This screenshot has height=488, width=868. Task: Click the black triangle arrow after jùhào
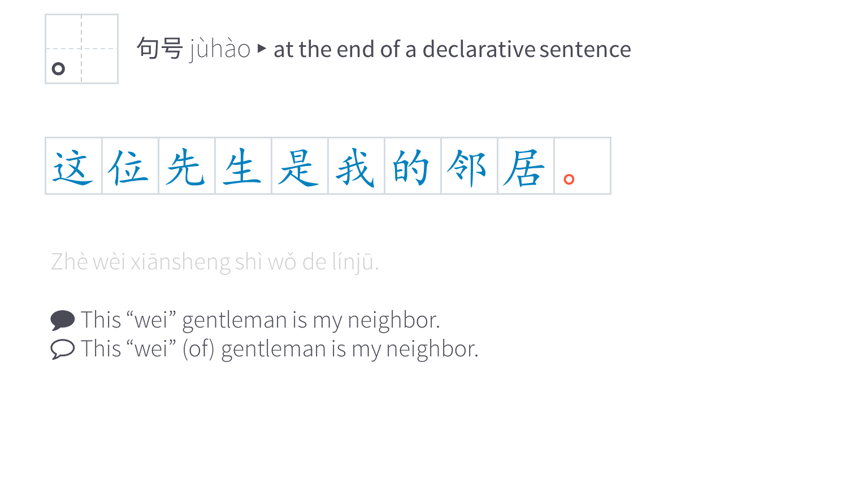[262, 49]
